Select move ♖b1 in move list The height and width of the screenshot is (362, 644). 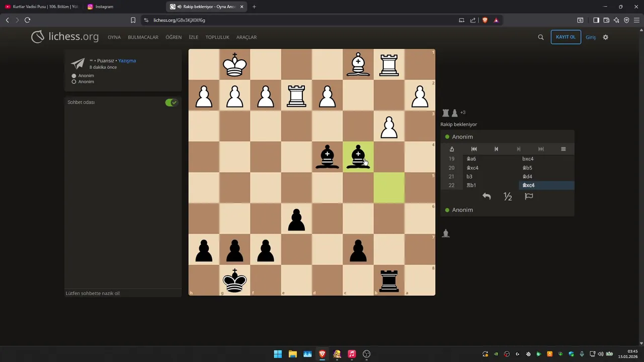[x=491, y=186]
